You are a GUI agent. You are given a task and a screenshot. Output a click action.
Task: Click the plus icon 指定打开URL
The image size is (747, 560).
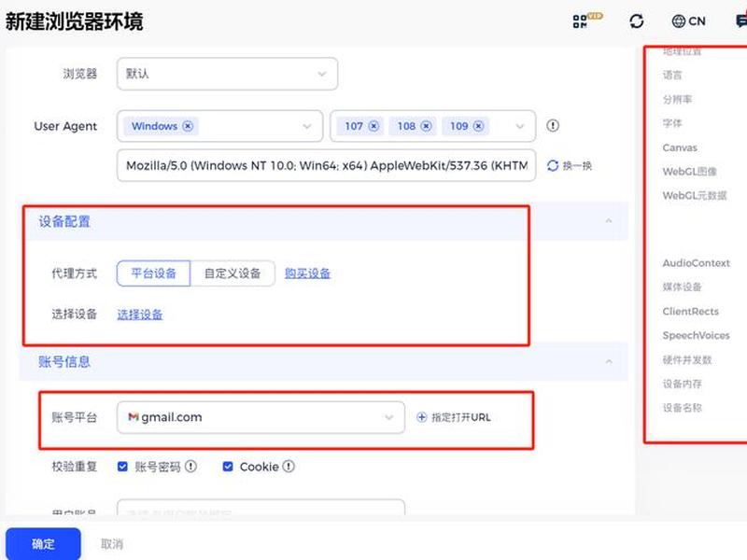(x=422, y=417)
